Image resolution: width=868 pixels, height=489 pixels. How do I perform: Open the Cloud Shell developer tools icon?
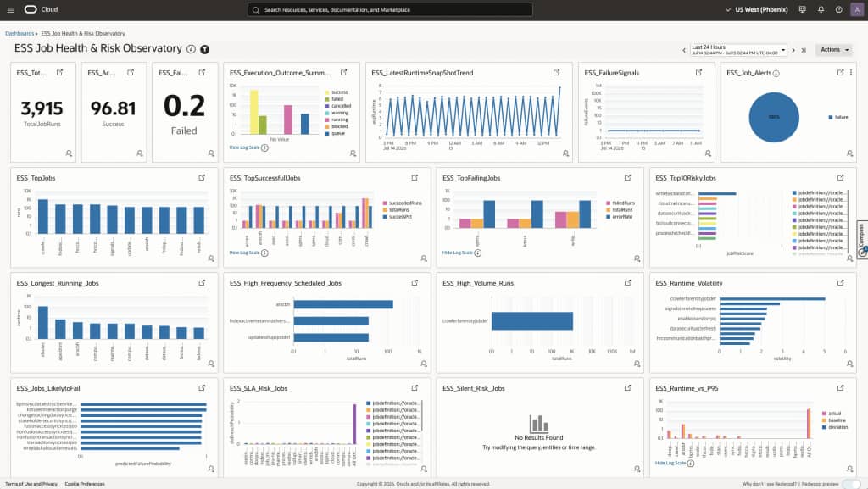tap(803, 9)
